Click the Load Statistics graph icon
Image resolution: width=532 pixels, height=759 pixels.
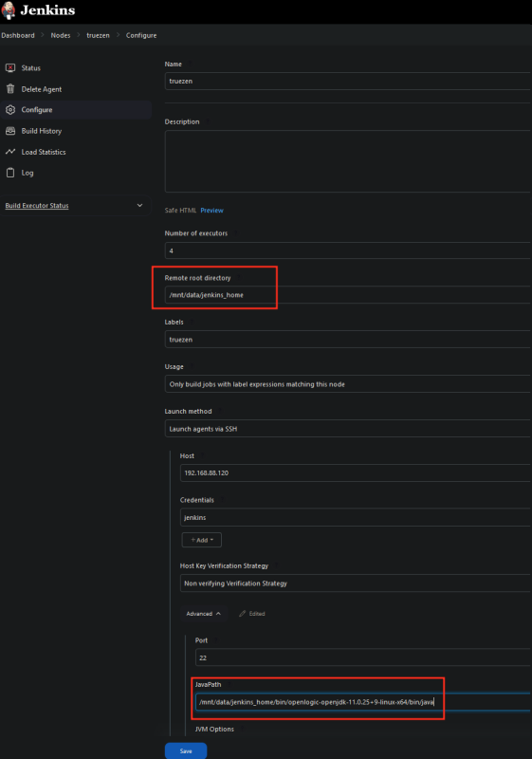10,152
